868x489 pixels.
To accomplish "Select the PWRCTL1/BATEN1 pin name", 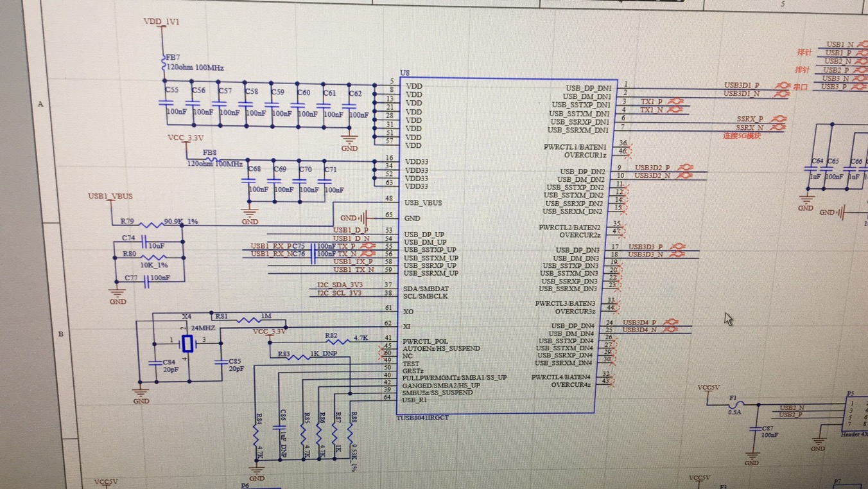I will point(575,147).
